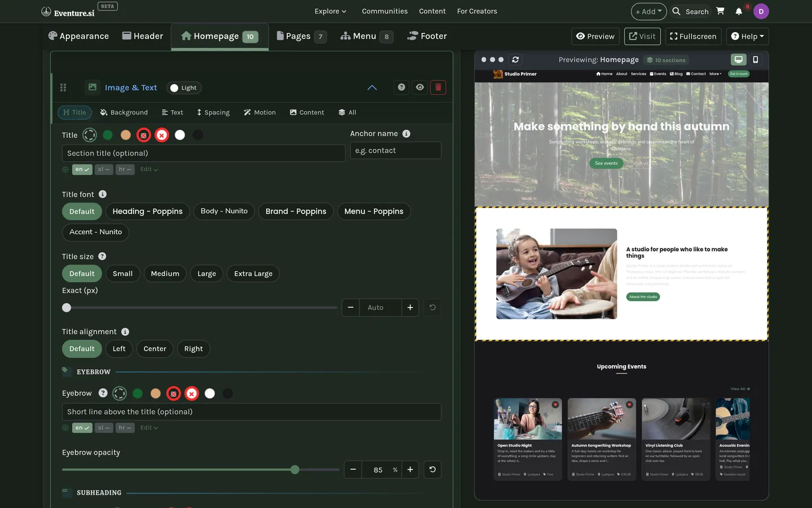Refresh the preview pane
This screenshot has height=508, width=812.
click(515, 59)
